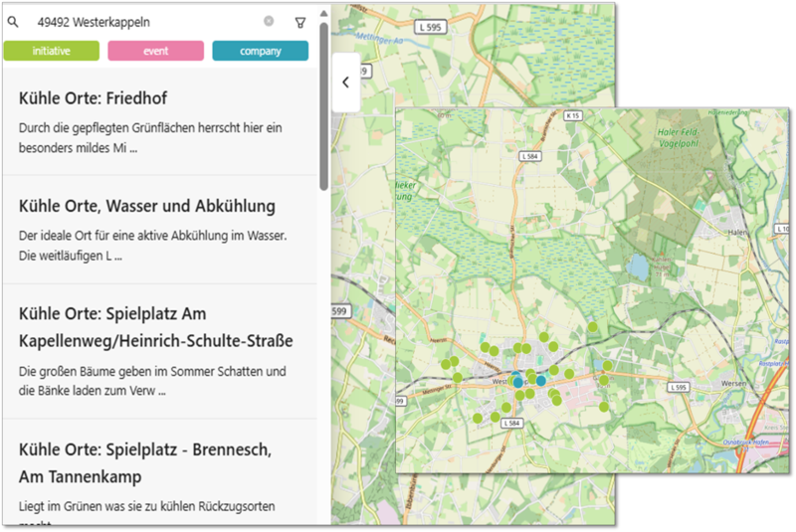796x532 pixels.
Task: Click the search magnifier icon
Action: 13,22
